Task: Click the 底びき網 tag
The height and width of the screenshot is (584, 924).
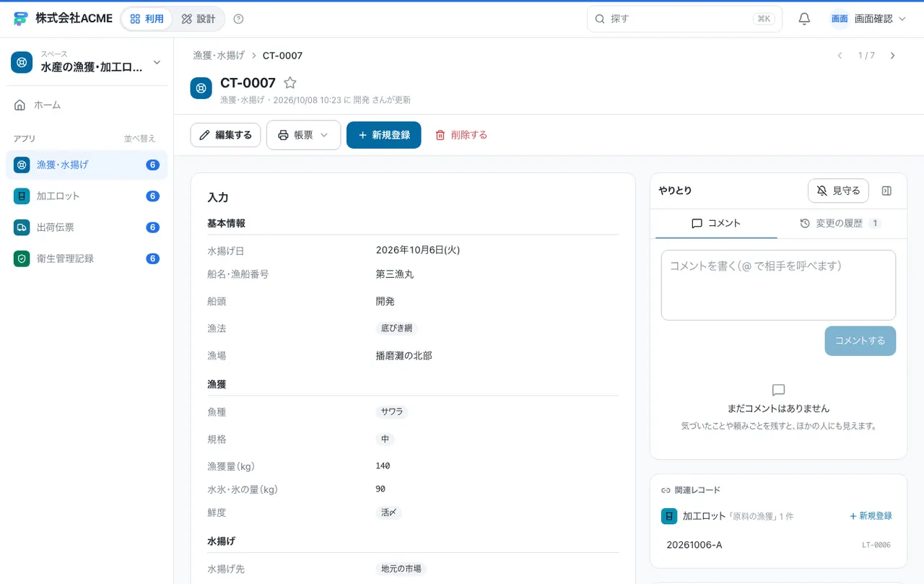Action: click(396, 328)
